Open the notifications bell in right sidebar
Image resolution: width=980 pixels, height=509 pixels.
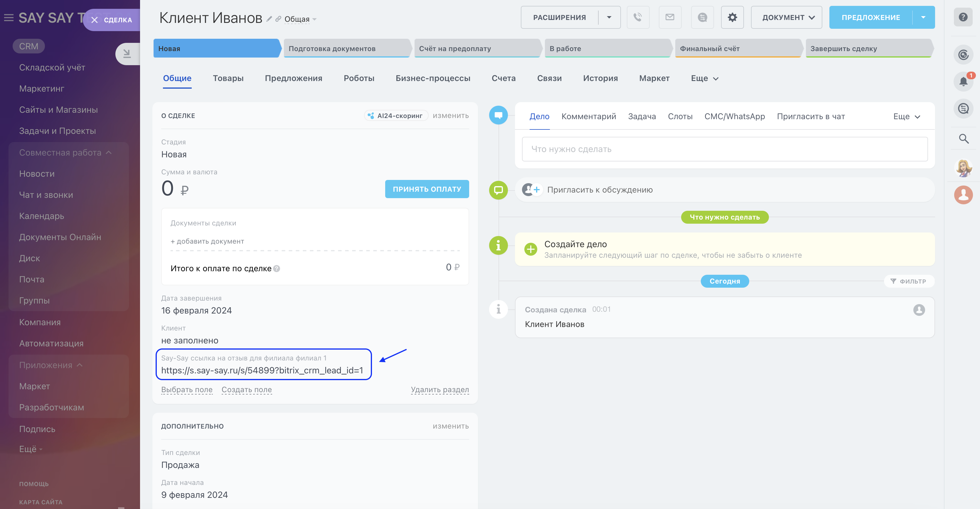click(x=963, y=81)
